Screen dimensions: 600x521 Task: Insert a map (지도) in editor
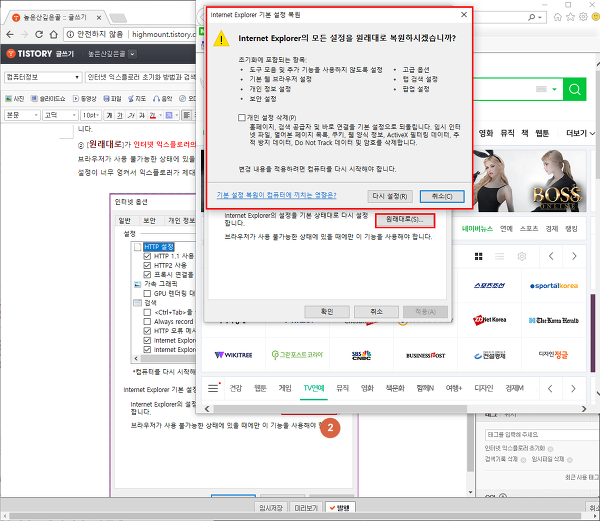pos(137,99)
